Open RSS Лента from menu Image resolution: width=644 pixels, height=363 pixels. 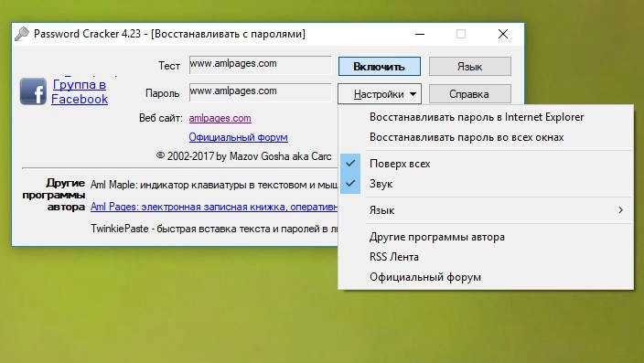coord(486,257)
